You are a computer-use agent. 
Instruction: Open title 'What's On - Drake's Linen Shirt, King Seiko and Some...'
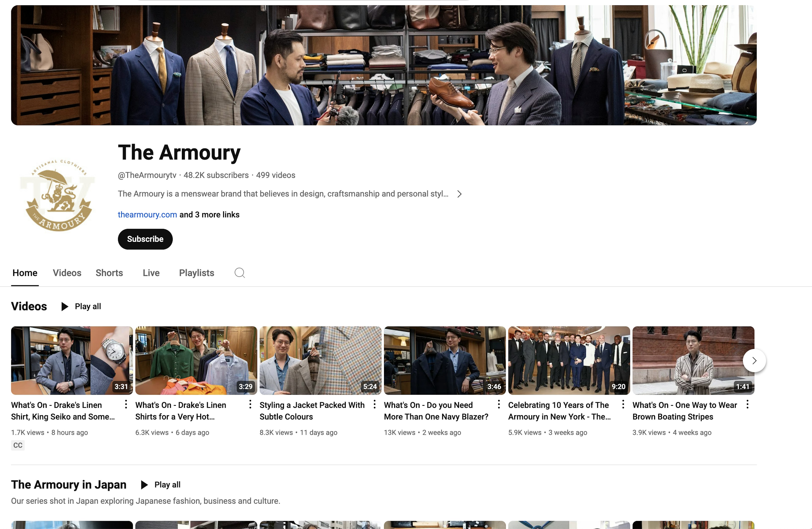pos(63,411)
